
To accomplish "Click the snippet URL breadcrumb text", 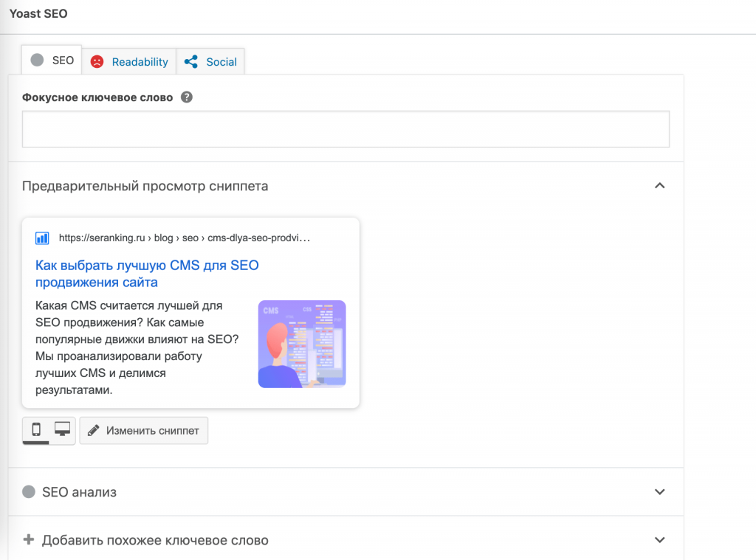I will point(184,238).
